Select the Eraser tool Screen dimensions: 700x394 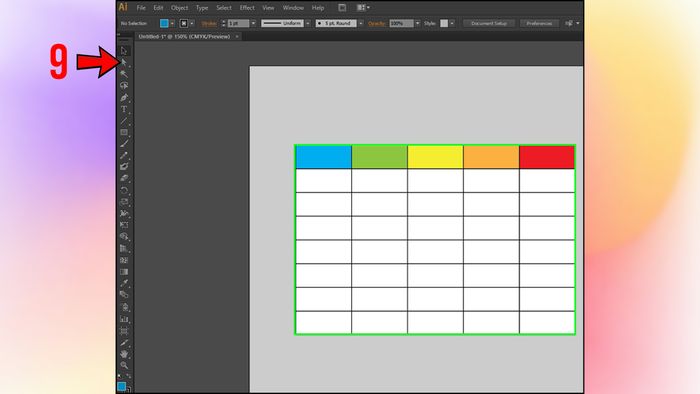click(x=124, y=178)
